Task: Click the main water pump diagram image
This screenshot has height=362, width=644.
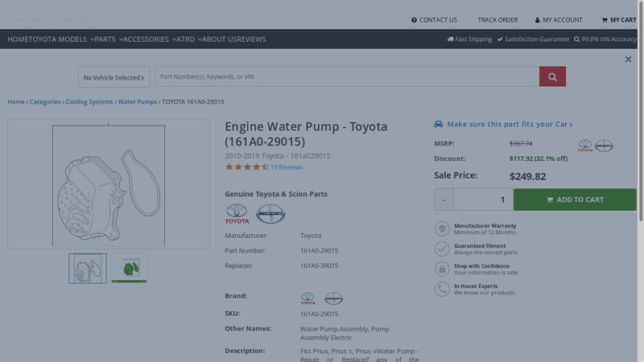Action: click(x=109, y=184)
